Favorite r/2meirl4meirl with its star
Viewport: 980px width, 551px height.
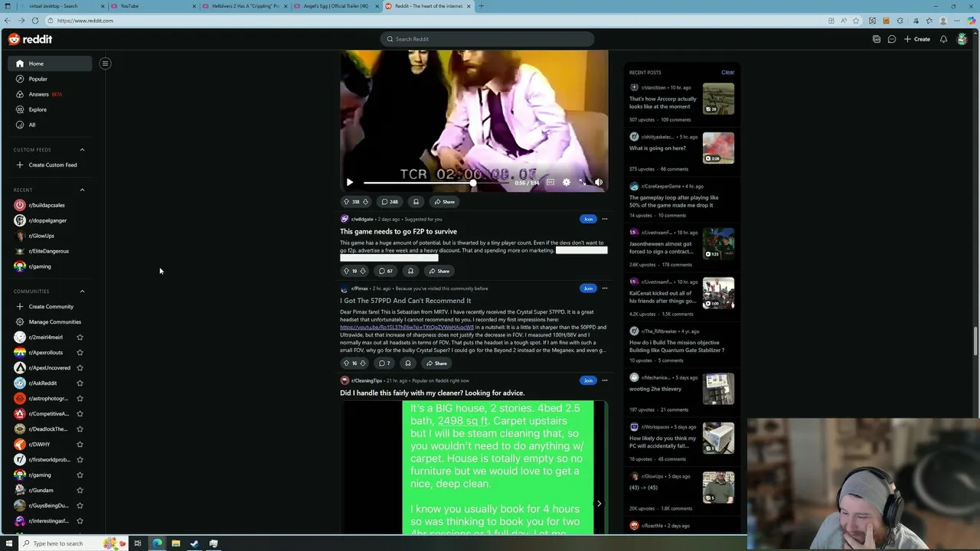[80, 337]
